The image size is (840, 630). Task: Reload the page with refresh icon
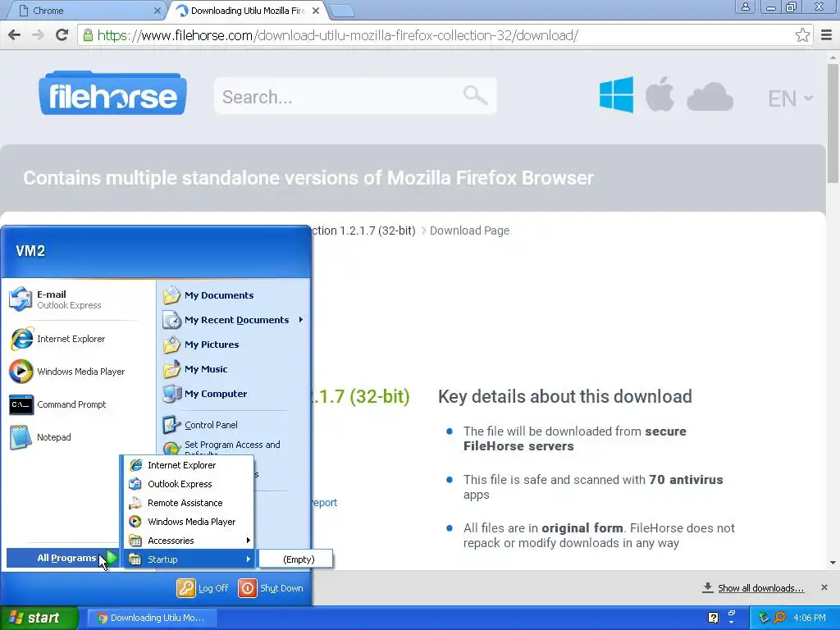[62, 35]
